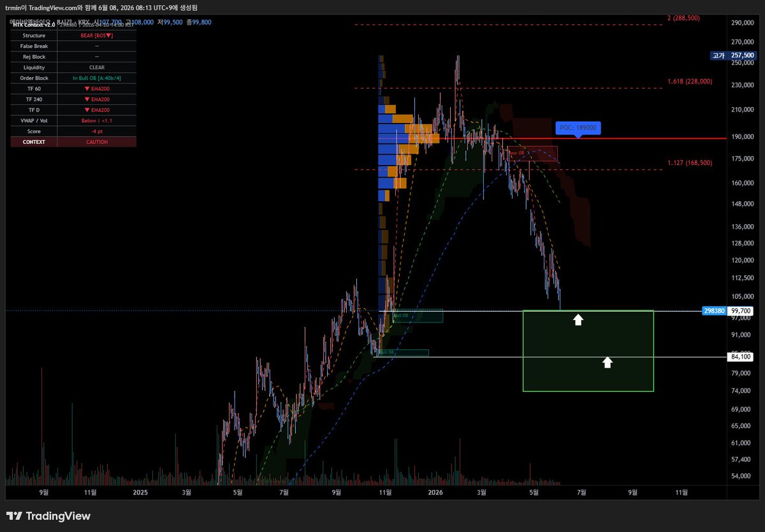Click the 54,000 price axis label

742,476
